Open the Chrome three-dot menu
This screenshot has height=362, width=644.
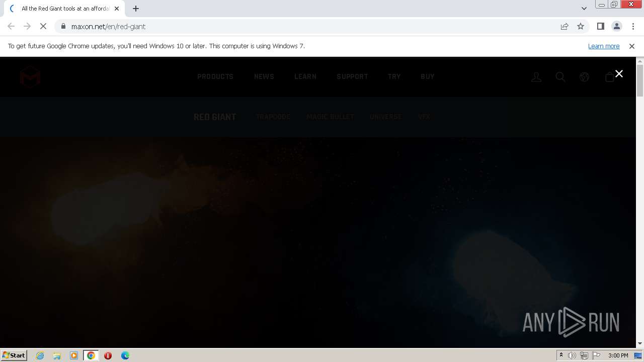coord(633,26)
